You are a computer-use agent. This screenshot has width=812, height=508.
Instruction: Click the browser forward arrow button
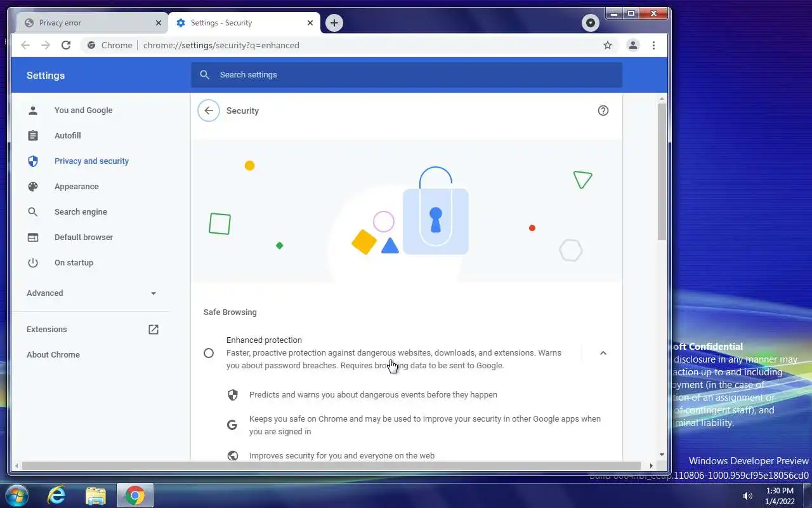pos(46,45)
